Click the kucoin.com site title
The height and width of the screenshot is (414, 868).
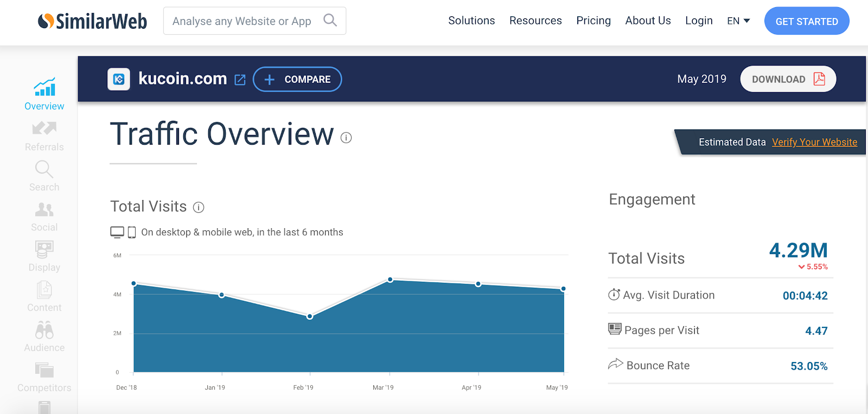pyautogui.click(x=183, y=79)
